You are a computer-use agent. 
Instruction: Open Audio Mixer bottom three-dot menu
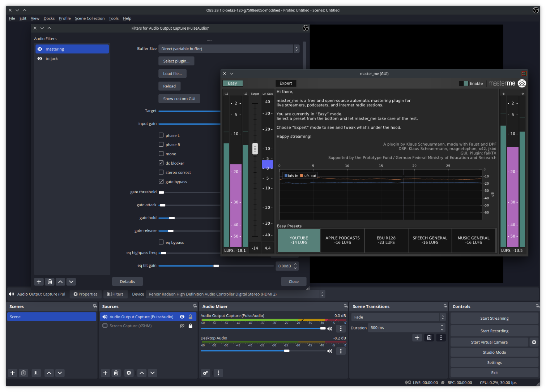point(218,373)
